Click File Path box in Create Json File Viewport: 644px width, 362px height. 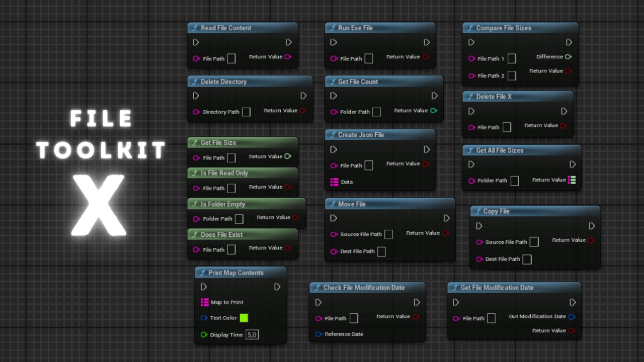(x=369, y=165)
